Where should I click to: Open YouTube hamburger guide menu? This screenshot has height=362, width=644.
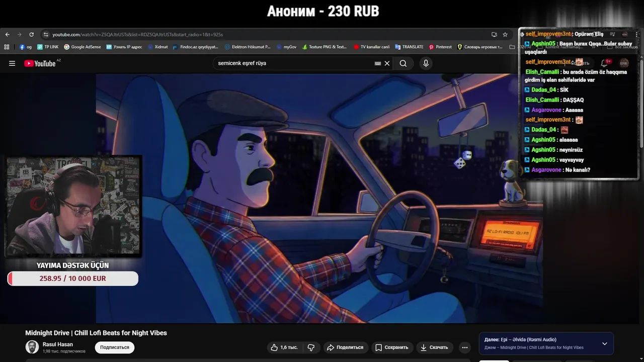tap(12, 63)
